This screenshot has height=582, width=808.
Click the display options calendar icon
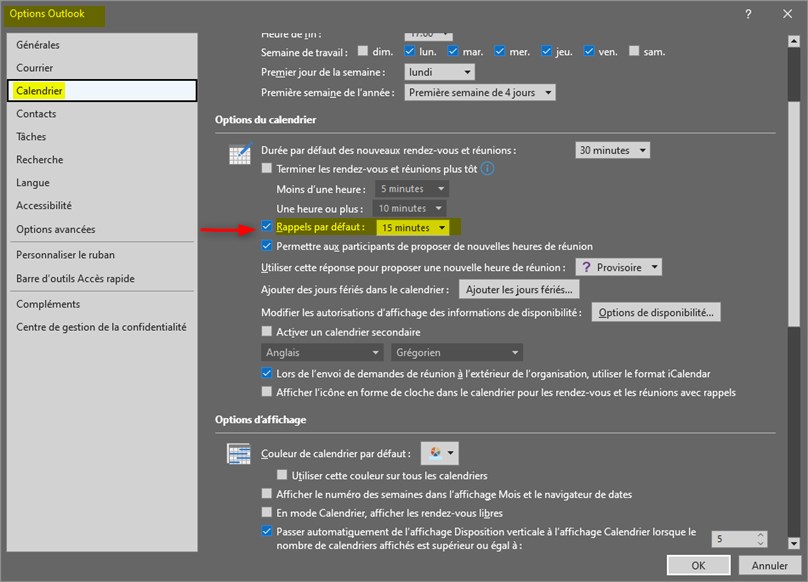pos(239,454)
